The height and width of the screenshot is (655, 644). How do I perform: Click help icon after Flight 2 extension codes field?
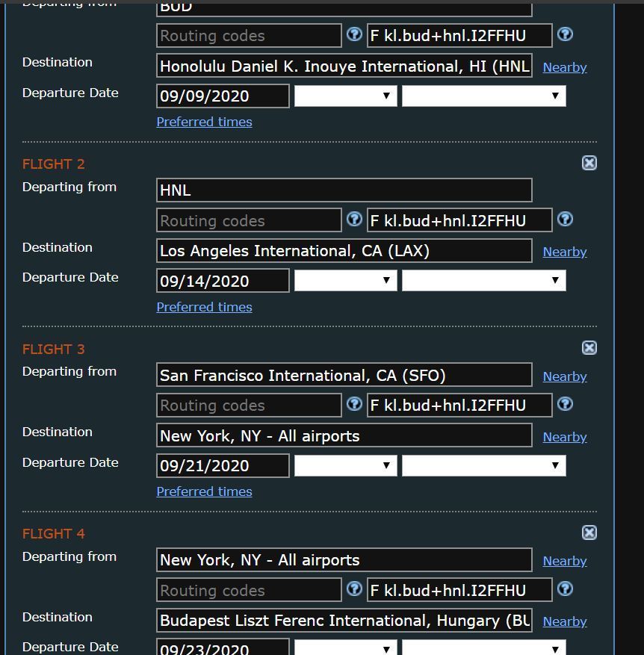[x=565, y=219]
